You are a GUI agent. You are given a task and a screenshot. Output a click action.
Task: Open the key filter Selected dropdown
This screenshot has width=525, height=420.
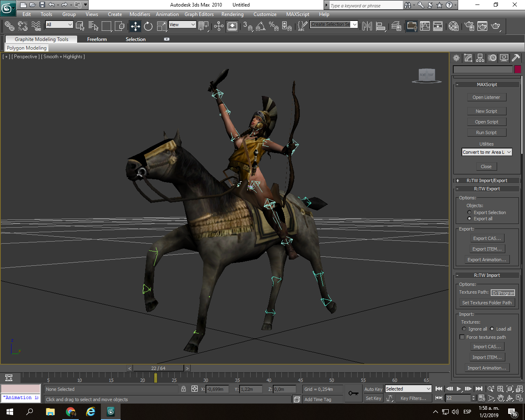408,389
